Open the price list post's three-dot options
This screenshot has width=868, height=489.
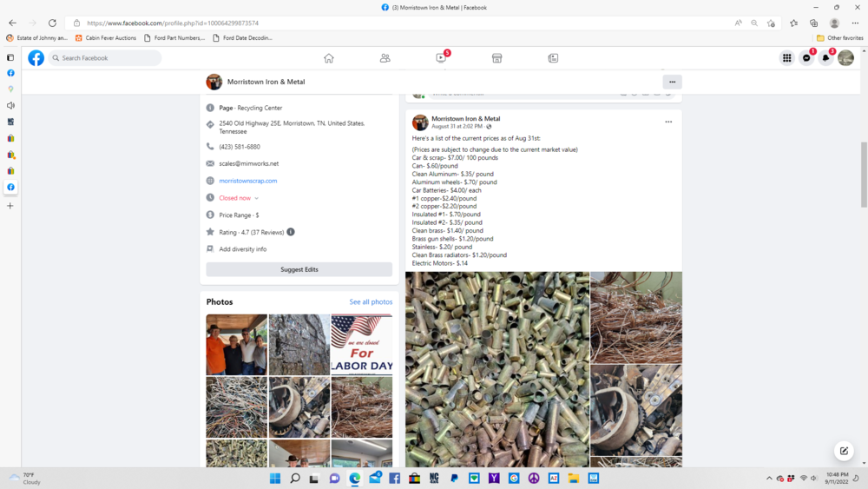pos(668,122)
